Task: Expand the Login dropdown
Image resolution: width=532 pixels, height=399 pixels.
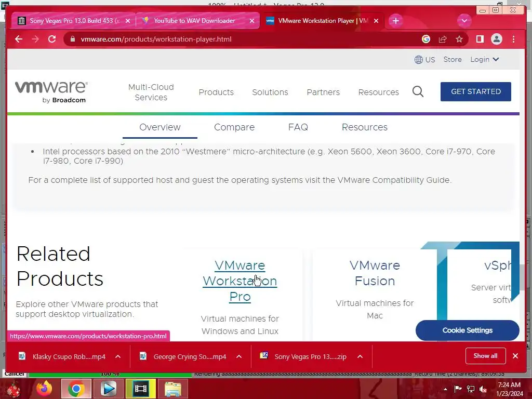Action: (x=485, y=59)
